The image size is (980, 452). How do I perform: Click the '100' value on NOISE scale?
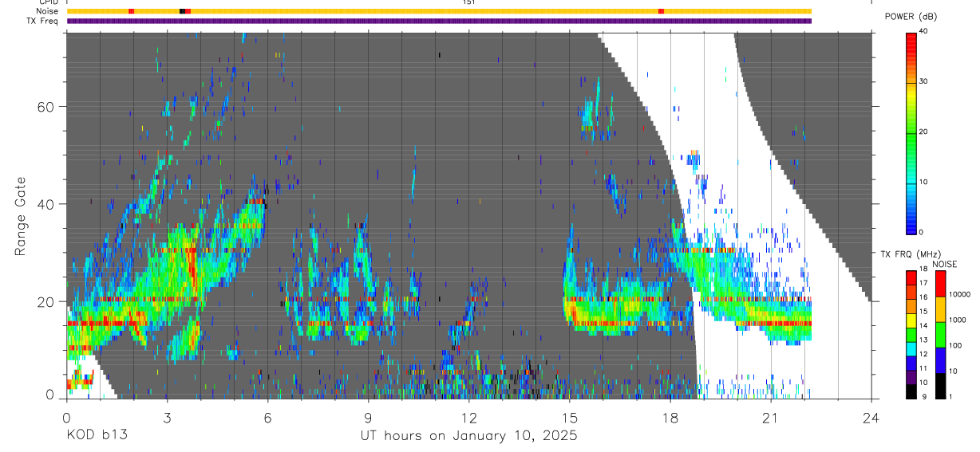(955, 346)
